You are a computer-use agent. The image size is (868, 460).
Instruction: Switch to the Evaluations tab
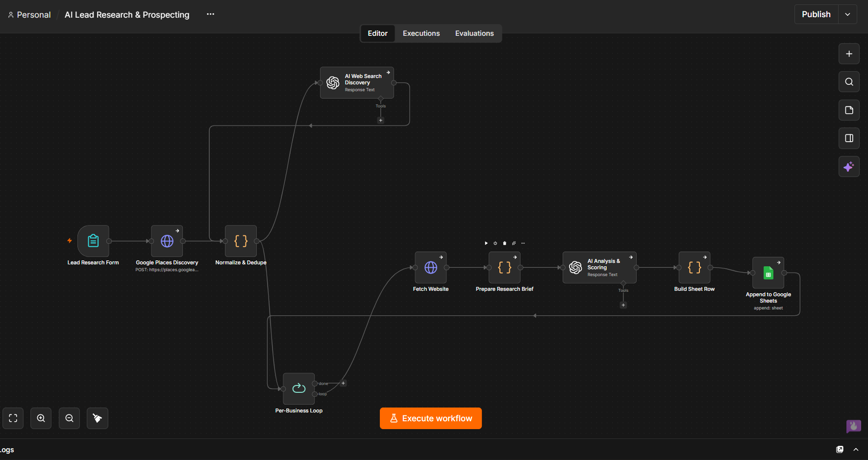tap(474, 33)
